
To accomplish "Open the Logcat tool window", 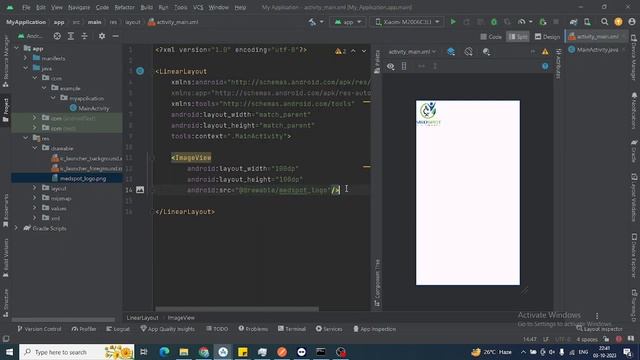I will tap(118, 329).
